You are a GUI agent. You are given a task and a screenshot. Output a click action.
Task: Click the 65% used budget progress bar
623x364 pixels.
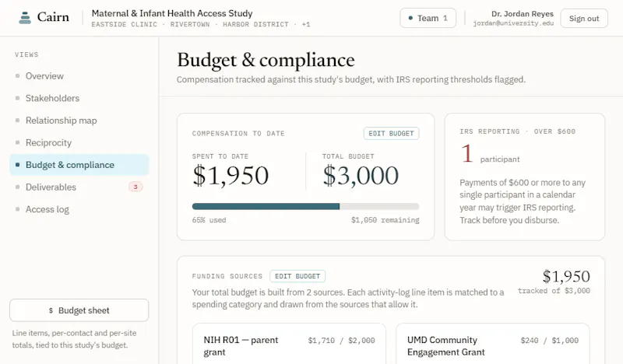point(305,206)
